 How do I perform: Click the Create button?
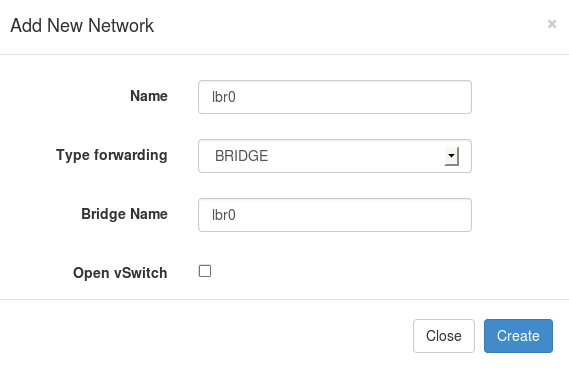click(518, 336)
